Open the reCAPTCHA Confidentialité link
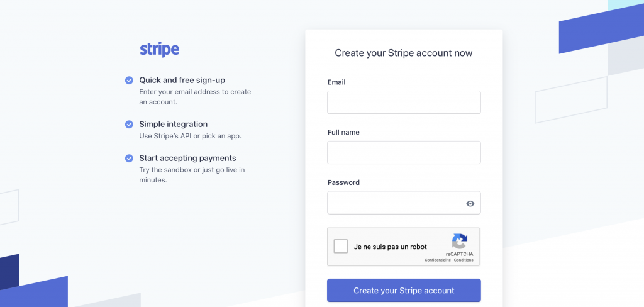644x307 pixels. (x=438, y=260)
